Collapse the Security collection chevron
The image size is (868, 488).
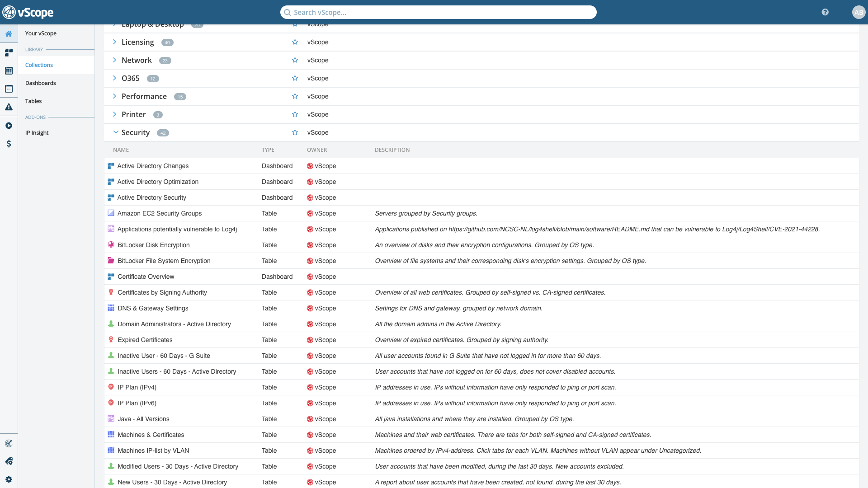coord(115,132)
